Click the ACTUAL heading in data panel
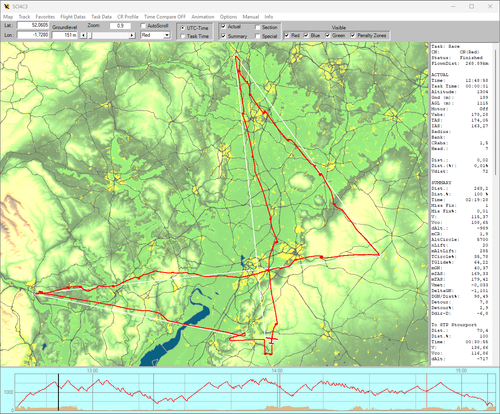This screenshot has height=414, width=500. coord(440,75)
